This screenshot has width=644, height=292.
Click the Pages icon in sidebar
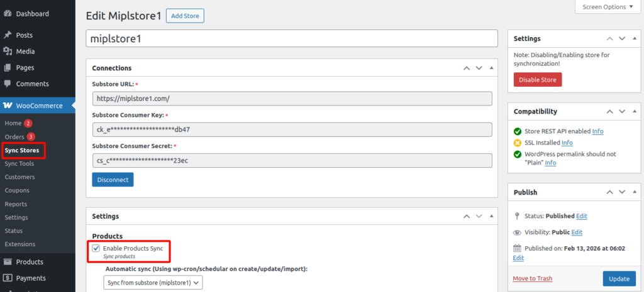click(x=8, y=68)
